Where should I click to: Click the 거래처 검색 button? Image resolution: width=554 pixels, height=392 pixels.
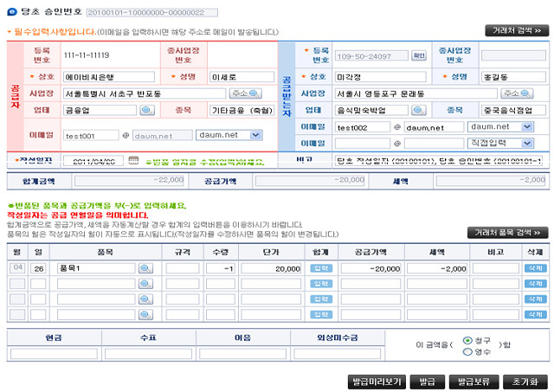coord(517,31)
